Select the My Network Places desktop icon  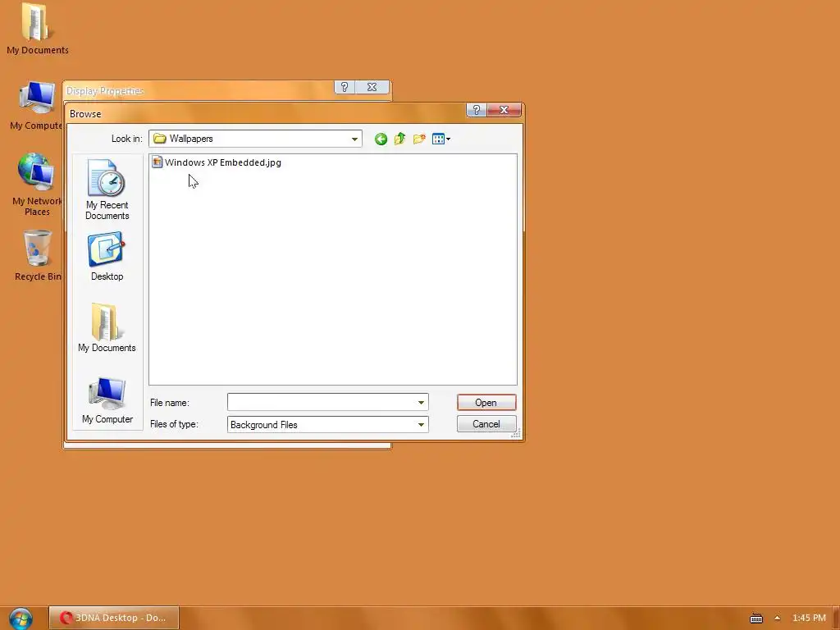tap(37, 185)
